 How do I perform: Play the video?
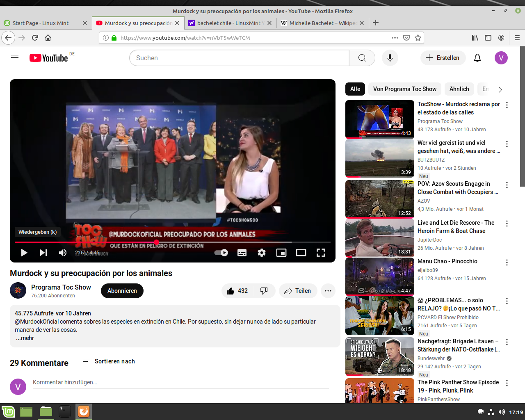pyautogui.click(x=24, y=253)
